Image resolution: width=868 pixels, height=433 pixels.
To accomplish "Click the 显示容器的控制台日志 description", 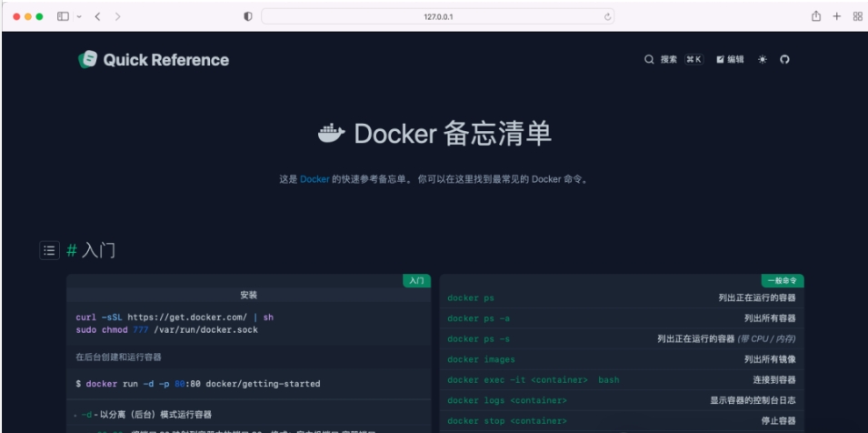I will tap(753, 400).
